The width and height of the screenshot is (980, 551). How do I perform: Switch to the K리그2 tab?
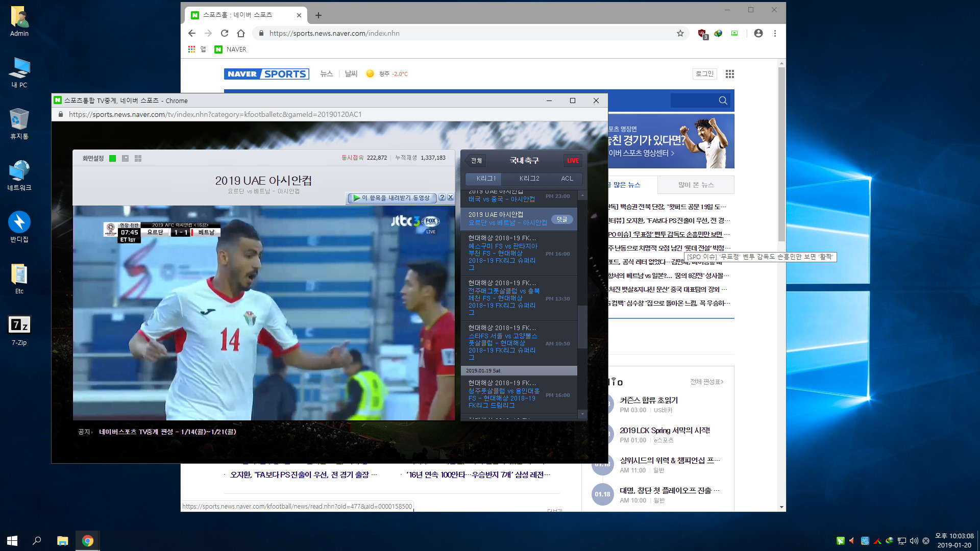(x=529, y=179)
